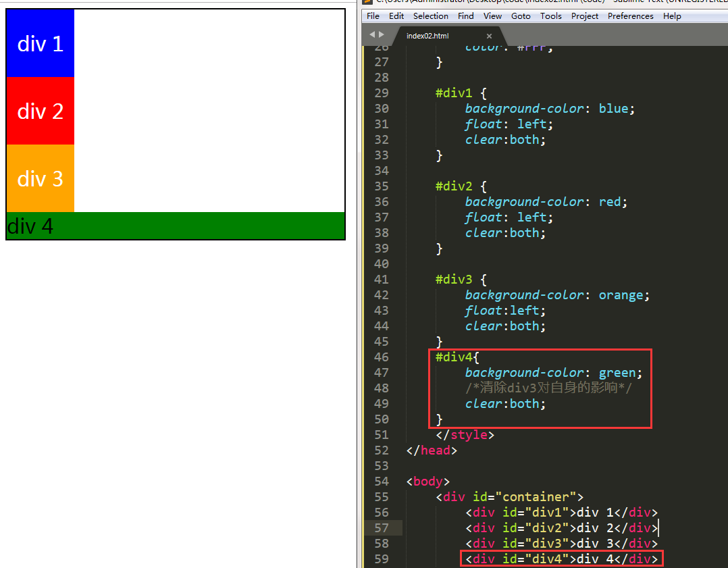Go to next tab with right arrow
728x568 pixels.
pyautogui.click(x=382, y=34)
